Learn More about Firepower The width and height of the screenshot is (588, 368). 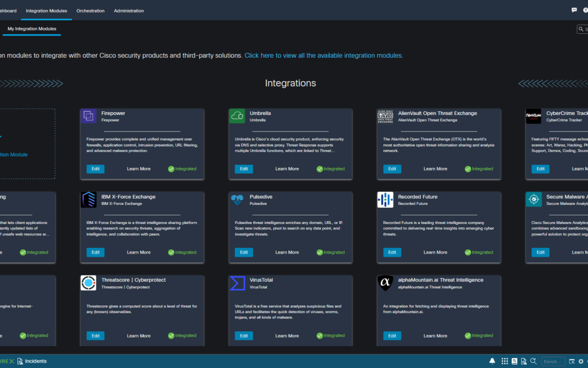point(139,169)
